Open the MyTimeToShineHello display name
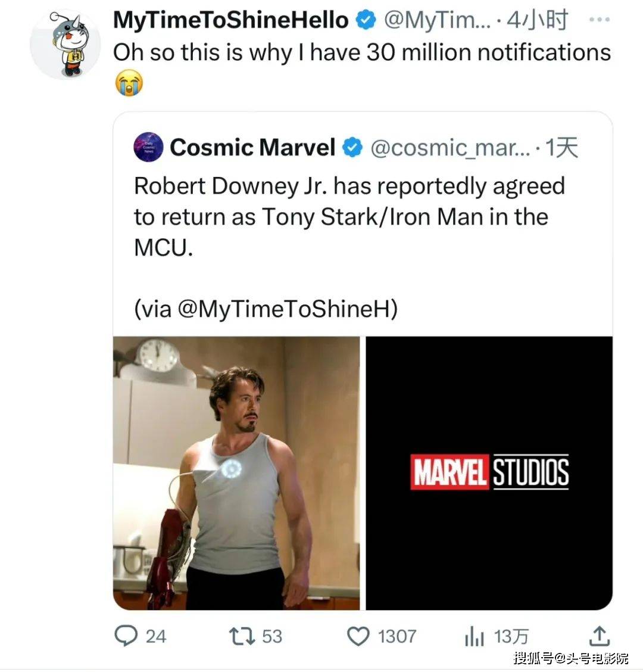The width and height of the screenshot is (643, 672). click(230, 21)
